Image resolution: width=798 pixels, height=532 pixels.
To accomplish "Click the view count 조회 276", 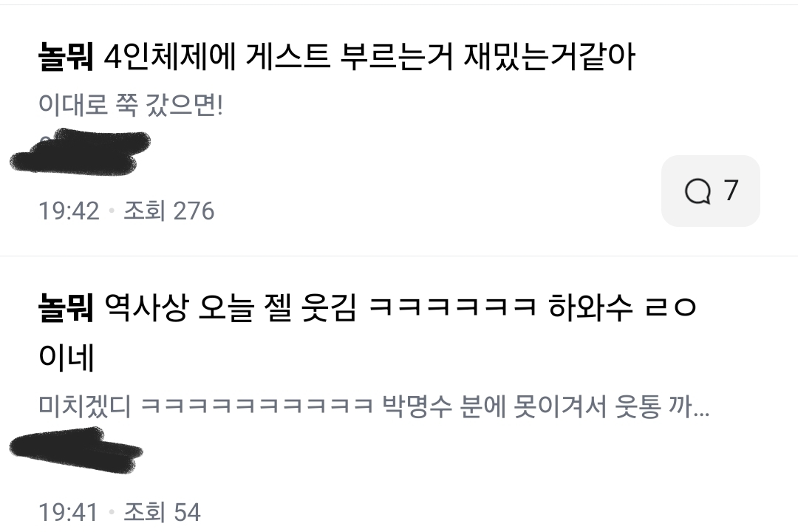I will [x=169, y=211].
